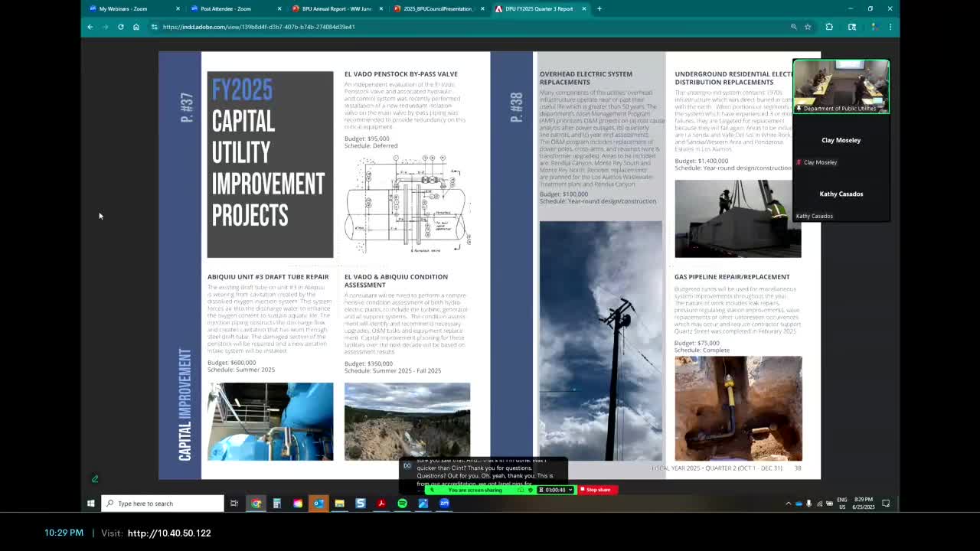Open the Zoom taskbar icon
The height and width of the screenshot is (551, 980).
(x=444, y=504)
